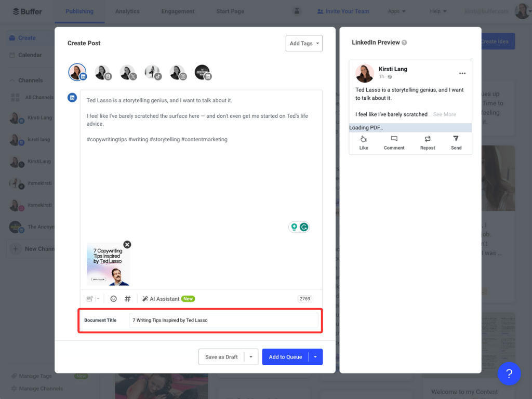Click the 2769 character count
This screenshot has width=532, height=399.
pyautogui.click(x=304, y=299)
